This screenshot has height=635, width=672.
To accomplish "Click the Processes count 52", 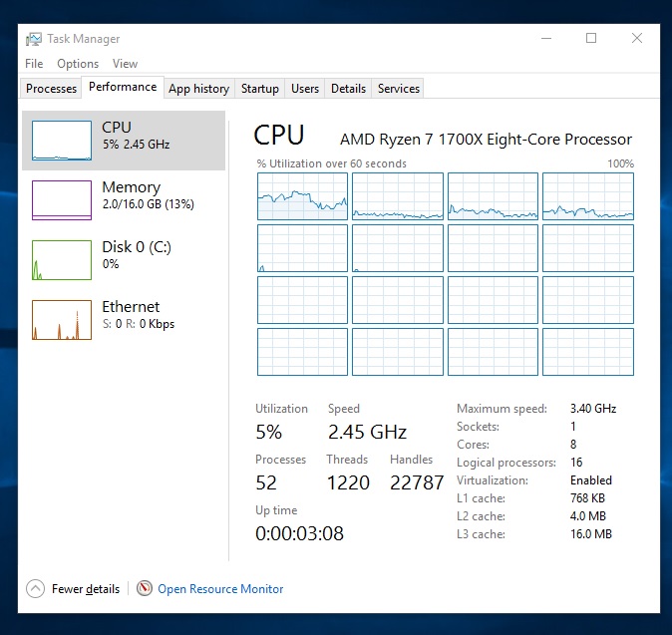I will coord(266,482).
